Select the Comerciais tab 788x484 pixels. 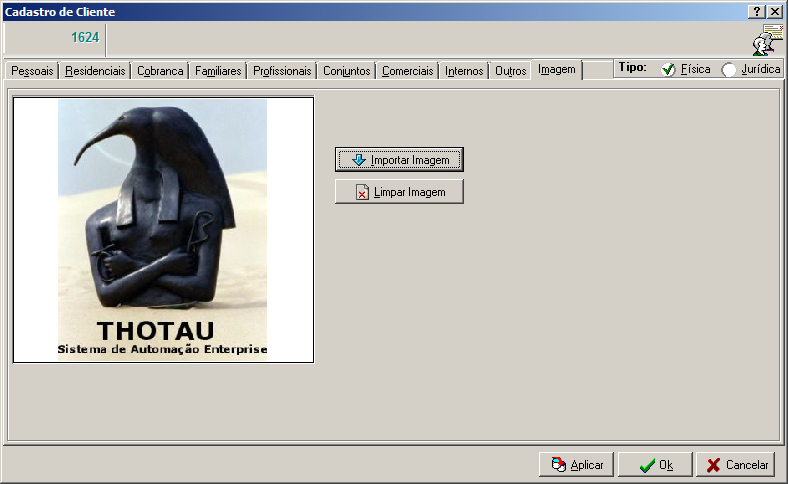(x=408, y=71)
